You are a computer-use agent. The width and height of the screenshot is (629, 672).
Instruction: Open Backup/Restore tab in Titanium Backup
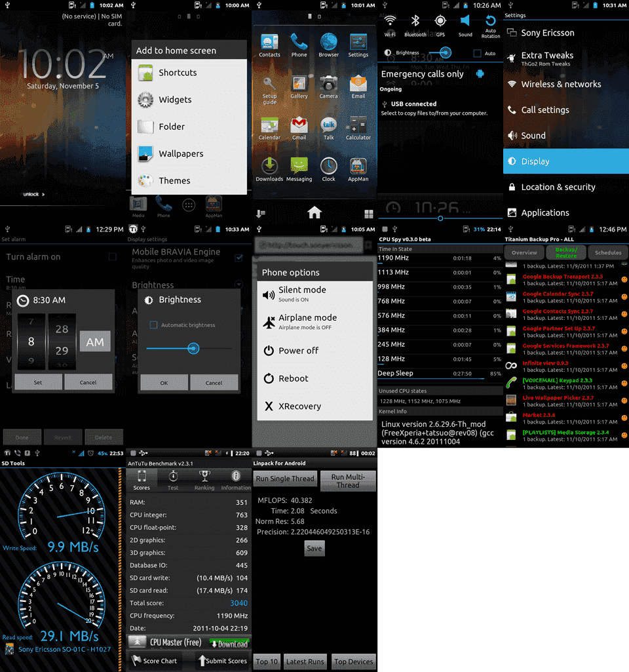[x=566, y=252]
